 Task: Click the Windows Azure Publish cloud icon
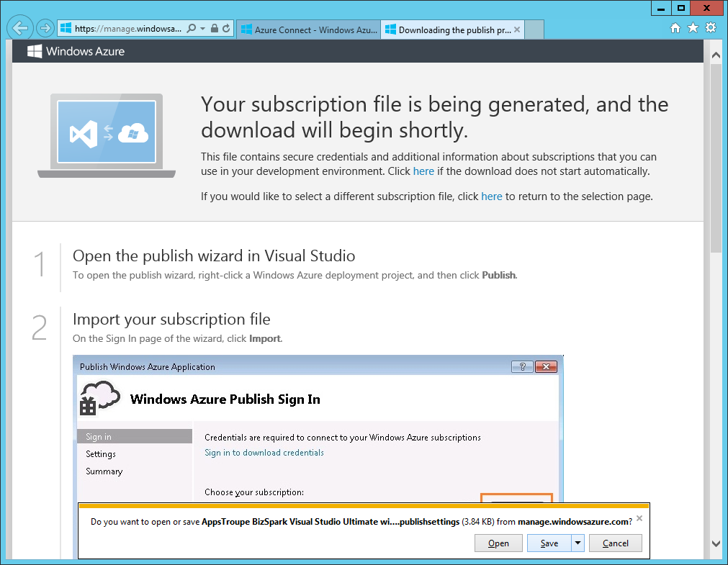[x=100, y=398]
